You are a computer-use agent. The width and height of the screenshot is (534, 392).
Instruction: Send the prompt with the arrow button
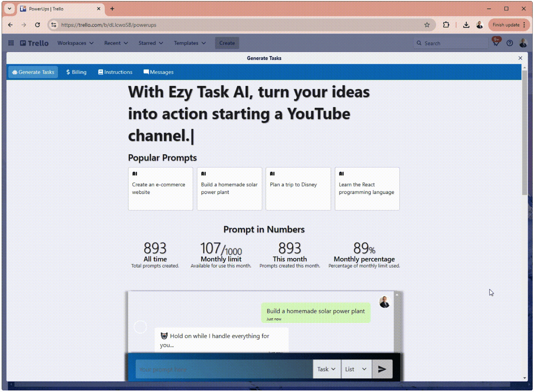pos(382,369)
